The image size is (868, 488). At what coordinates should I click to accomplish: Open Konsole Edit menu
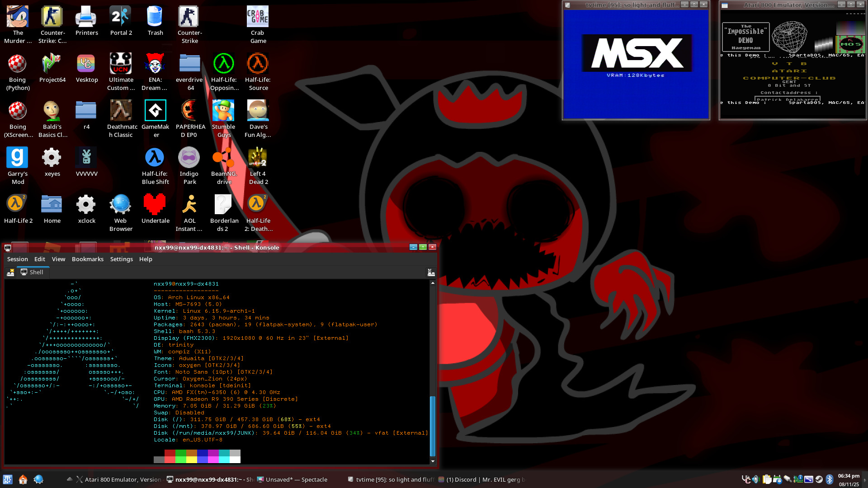(x=40, y=259)
